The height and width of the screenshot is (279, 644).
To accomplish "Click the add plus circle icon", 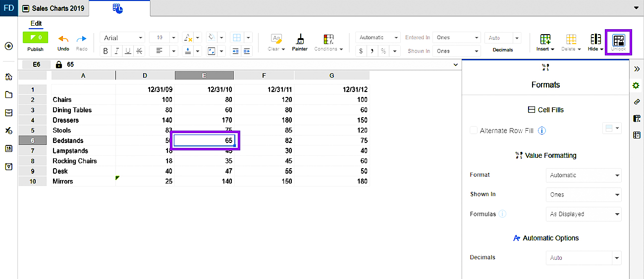I will point(8,46).
